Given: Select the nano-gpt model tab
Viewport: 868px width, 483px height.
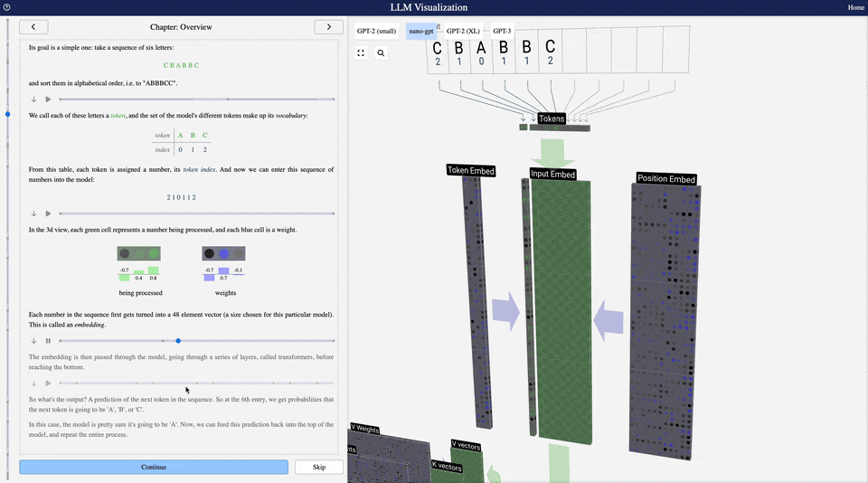Looking at the screenshot, I should 421,31.
